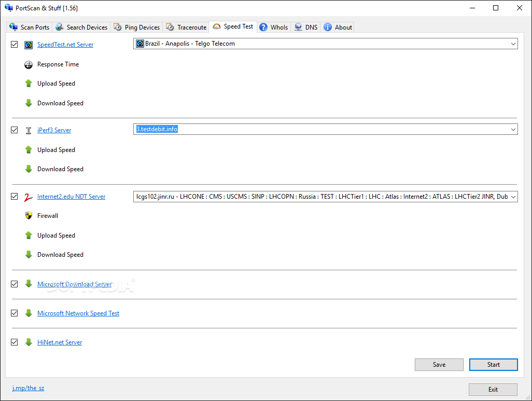The height and width of the screenshot is (401, 532).
Task: Uncheck the Microsoft Download Server checkbox
Action: 14,284
